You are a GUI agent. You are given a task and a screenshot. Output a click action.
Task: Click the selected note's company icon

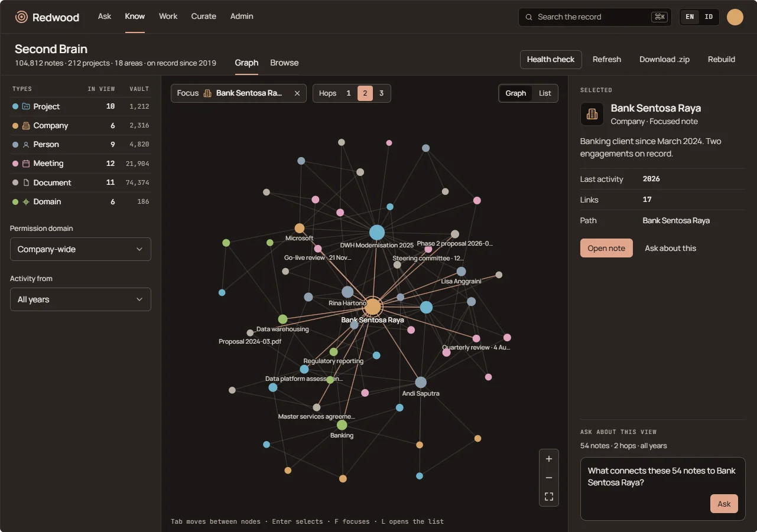pos(592,114)
